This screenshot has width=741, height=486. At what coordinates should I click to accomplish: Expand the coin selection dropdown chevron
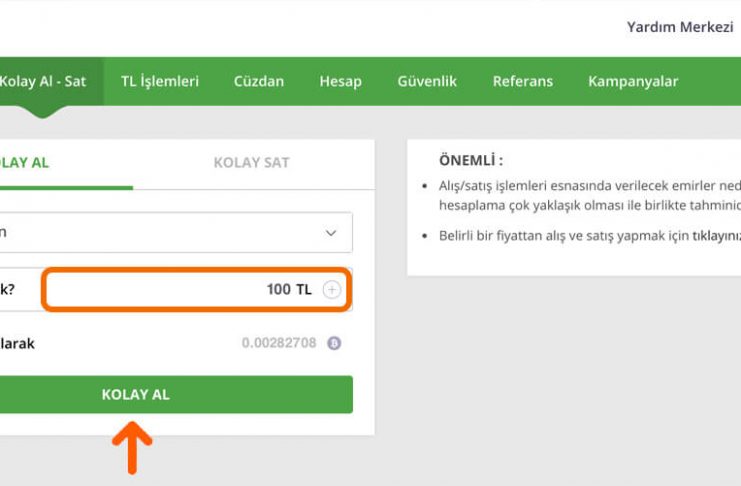point(331,233)
